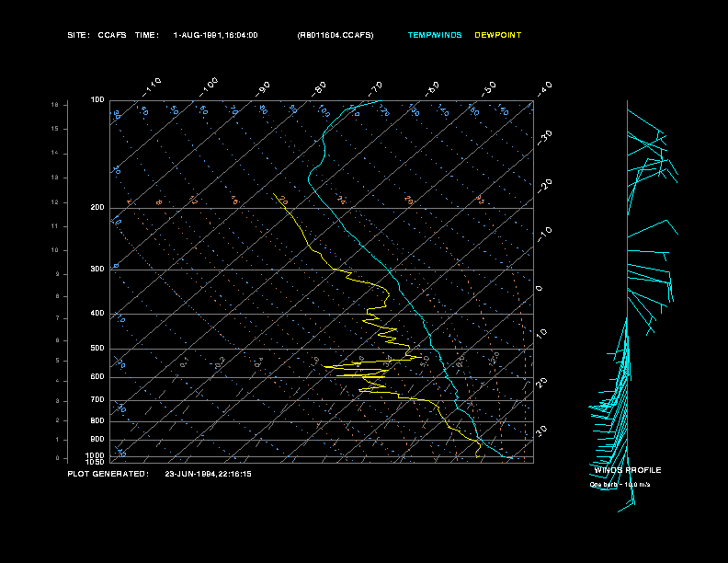Select the CCAFS site name in header

112,35
